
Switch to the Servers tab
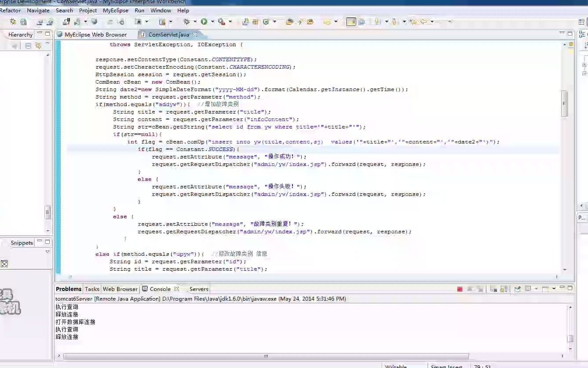point(199,289)
